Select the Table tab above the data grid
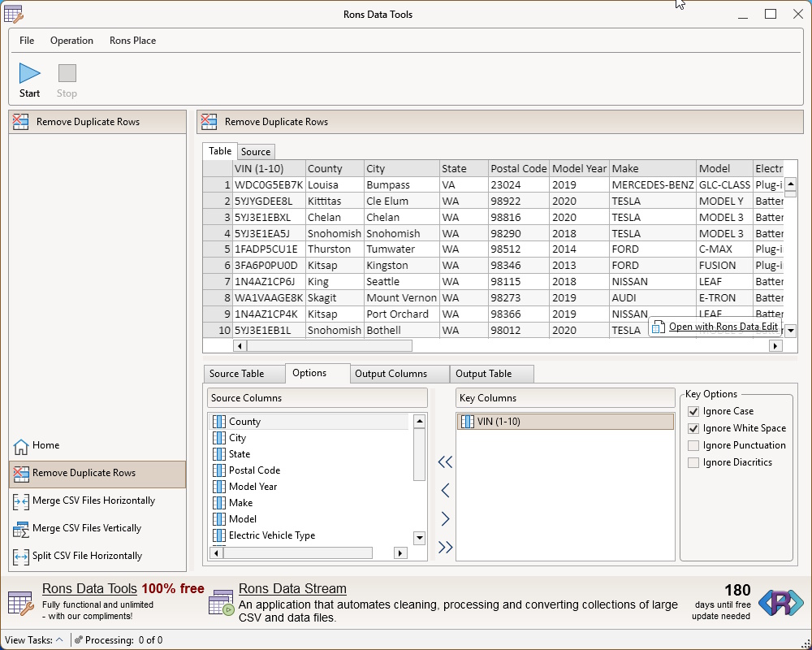The image size is (812, 650). coord(220,151)
